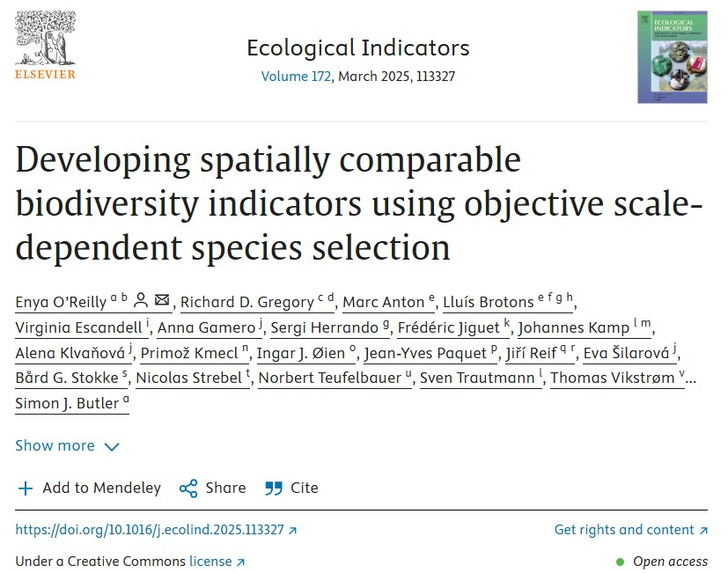This screenshot has width=728, height=573.
Task: Open the Ecological Indicators journal title
Action: pyautogui.click(x=357, y=48)
